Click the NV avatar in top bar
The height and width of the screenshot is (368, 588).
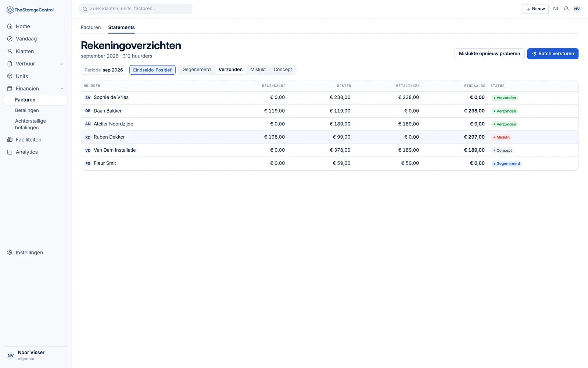[577, 9]
